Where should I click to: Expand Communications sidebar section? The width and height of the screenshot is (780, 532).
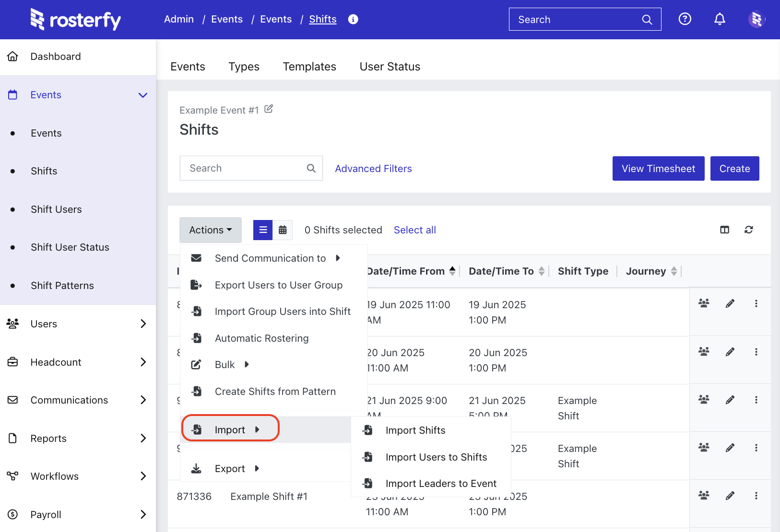(x=143, y=400)
